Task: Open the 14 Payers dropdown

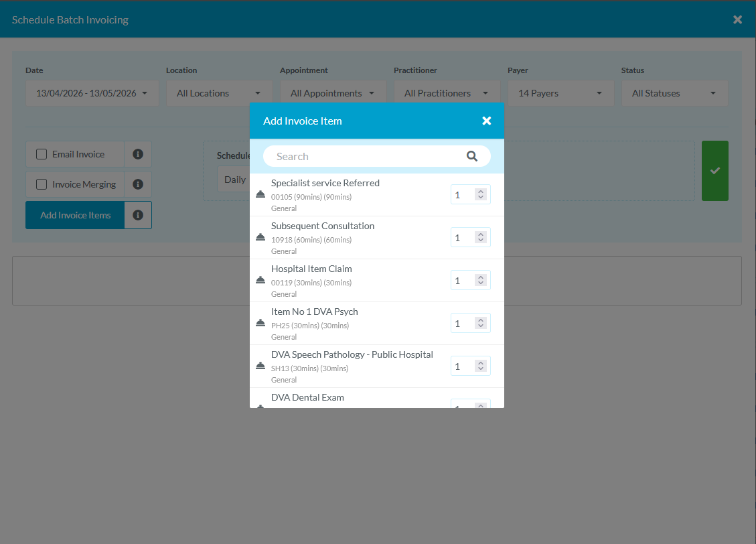Action: [x=560, y=93]
